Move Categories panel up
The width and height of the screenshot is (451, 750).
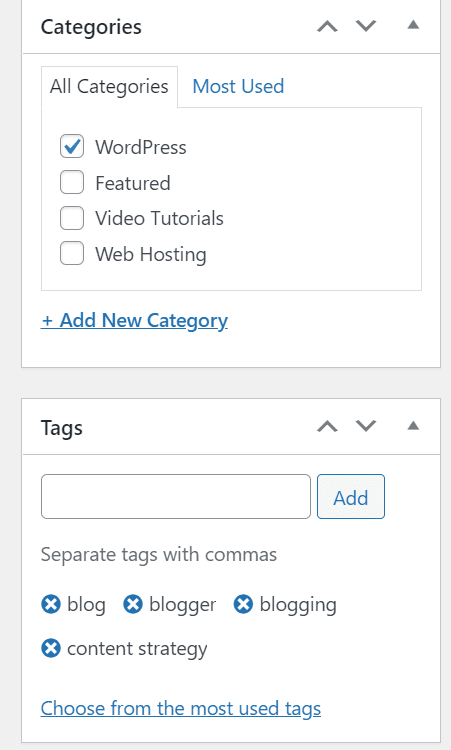(x=328, y=26)
